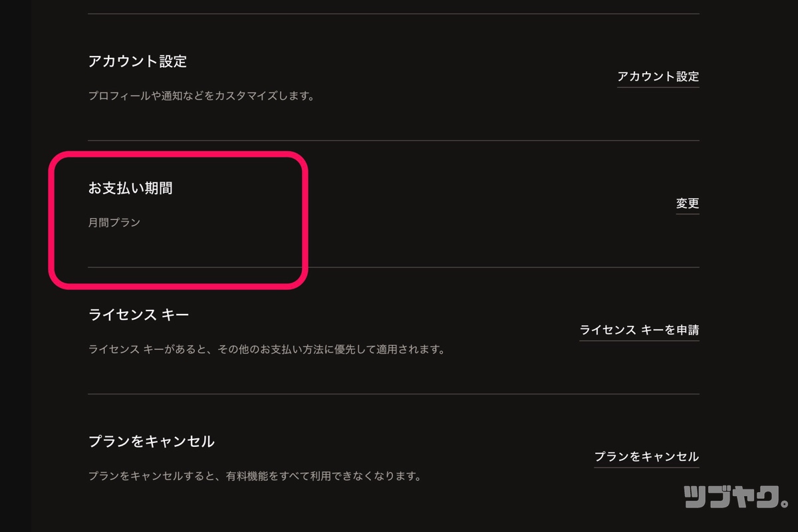The height and width of the screenshot is (532, 798).
Task: Click the divider line above アカウント設定 heading
Action: click(x=392, y=14)
